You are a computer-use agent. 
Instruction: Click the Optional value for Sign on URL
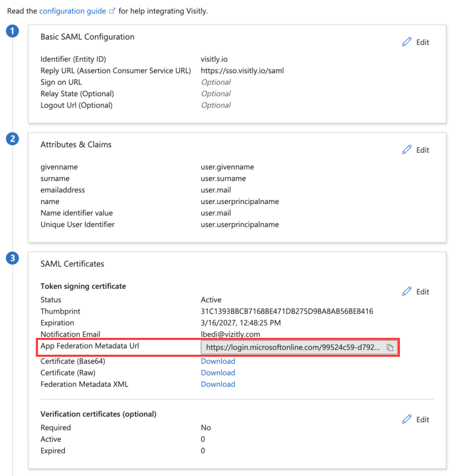[216, 82]
